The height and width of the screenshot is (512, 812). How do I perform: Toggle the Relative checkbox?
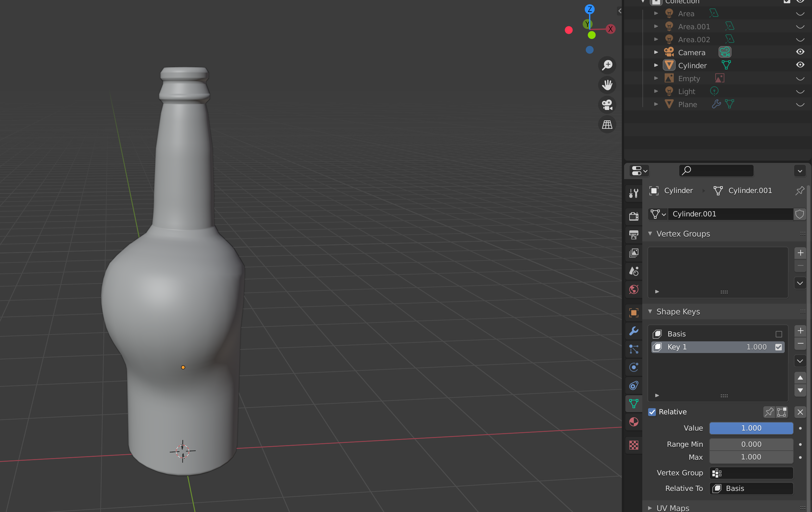(652, 412)
